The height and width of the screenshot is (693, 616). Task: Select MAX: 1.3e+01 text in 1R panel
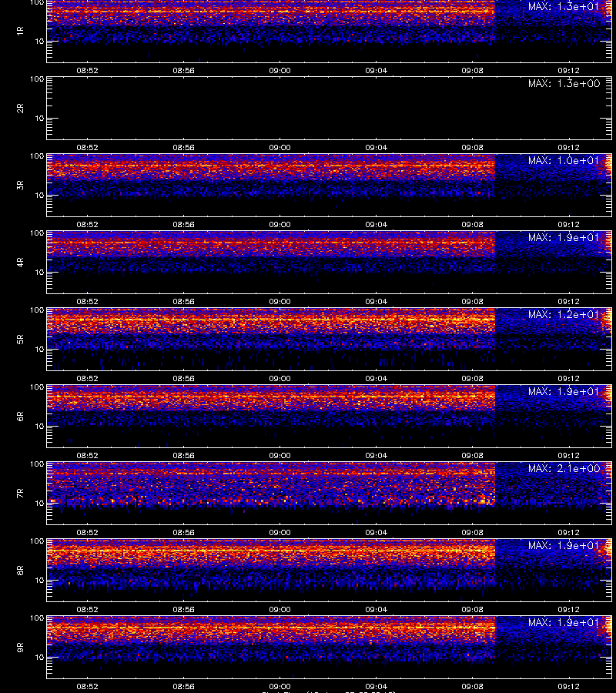[x=564, y=7]
